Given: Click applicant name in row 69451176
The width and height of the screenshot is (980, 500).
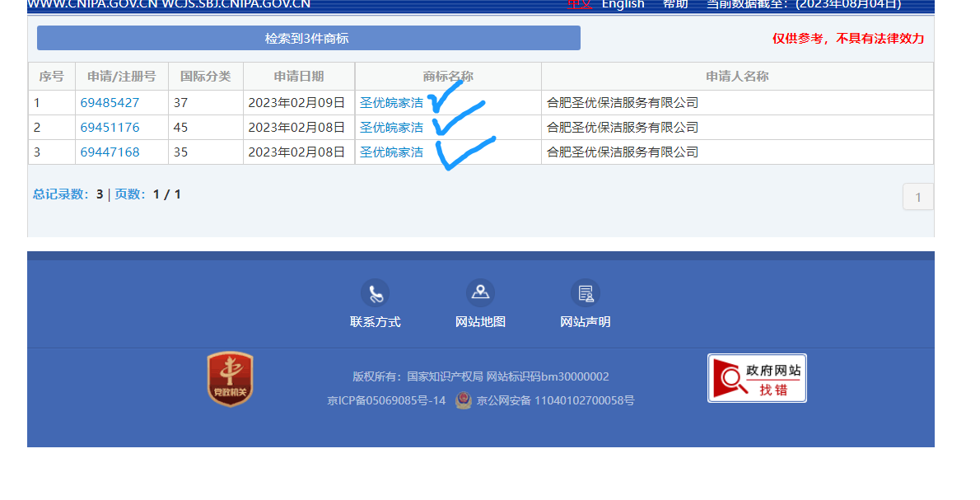Looking at the screenshot, I should (x=623, y=128).
